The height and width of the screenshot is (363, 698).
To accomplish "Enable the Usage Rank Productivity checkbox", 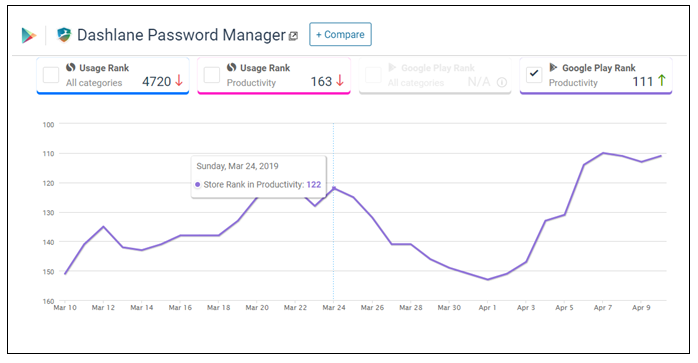I will 211,75.
